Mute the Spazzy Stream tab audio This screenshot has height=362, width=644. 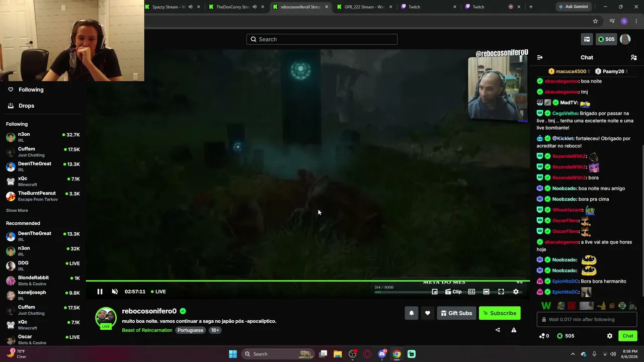pyautogui.click(x=190, y=7)
